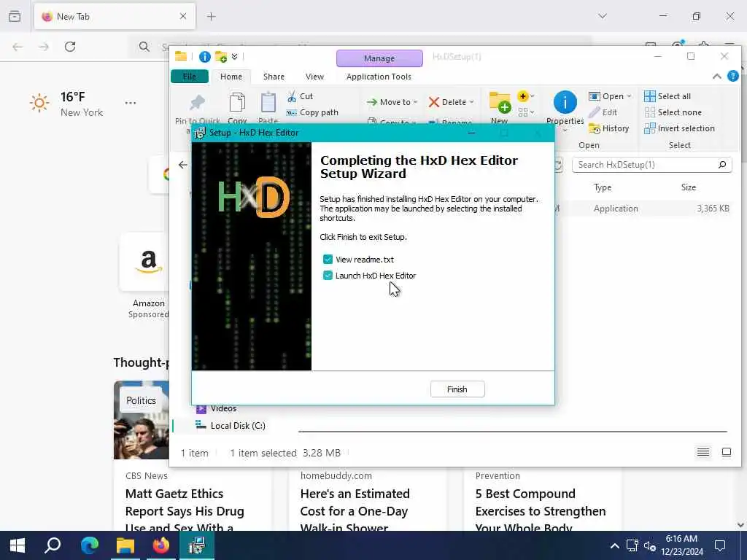
Task: Expand the New item dropdown
Action: coord(525,96)
